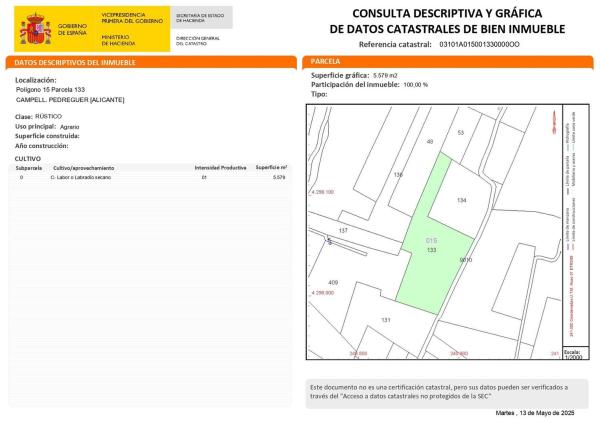The image size is (600, 423).
Task: Click the 'Dirección General del Catastro' text
Action: click(198, 41)
